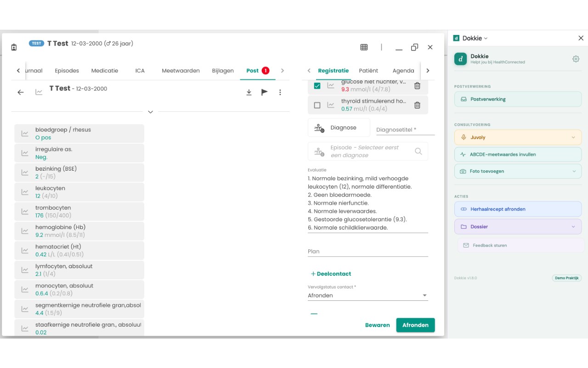Open Dokkie settings gear
Viewport: 588px width, 368px height.
576,59
